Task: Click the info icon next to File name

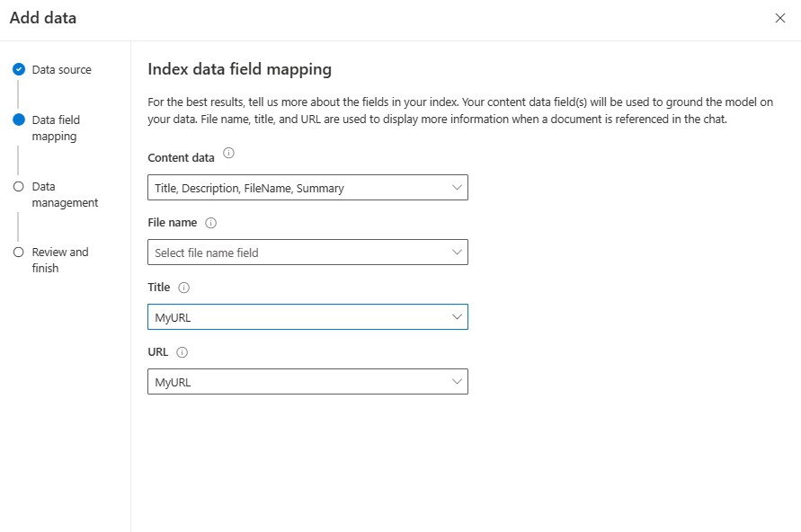Action: point(210,223)
